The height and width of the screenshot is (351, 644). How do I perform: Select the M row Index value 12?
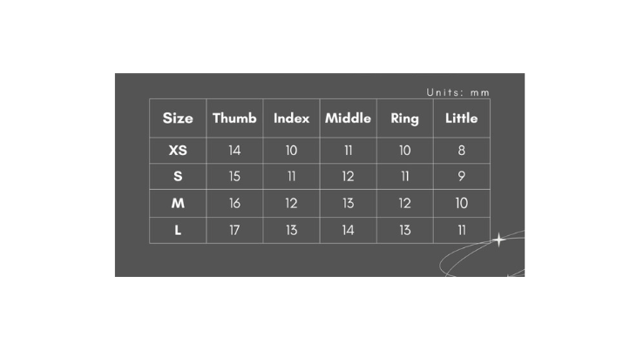[x=291, y=204]
